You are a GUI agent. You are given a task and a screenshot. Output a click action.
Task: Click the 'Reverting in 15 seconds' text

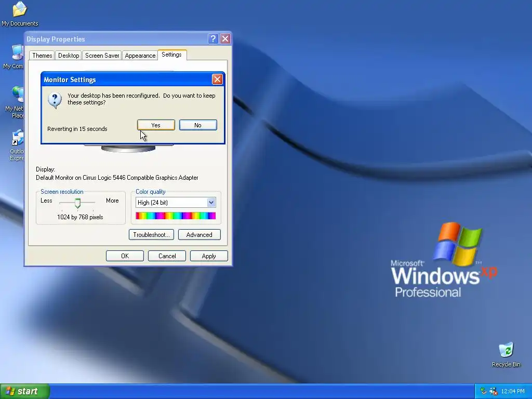click(77, 129)
